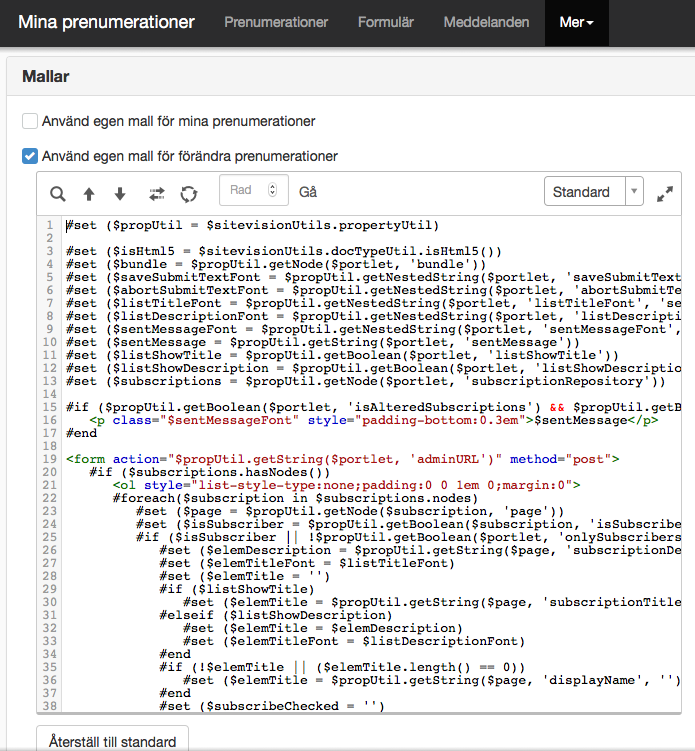Click '#set ($listShowTitle =' line

point(342,355)
